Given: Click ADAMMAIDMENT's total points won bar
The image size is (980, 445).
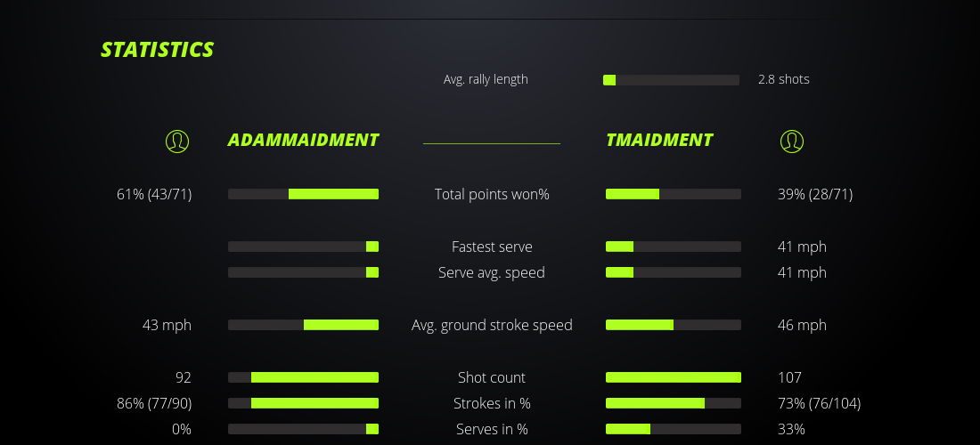Looking at the screenshot, I should [303, 194].
